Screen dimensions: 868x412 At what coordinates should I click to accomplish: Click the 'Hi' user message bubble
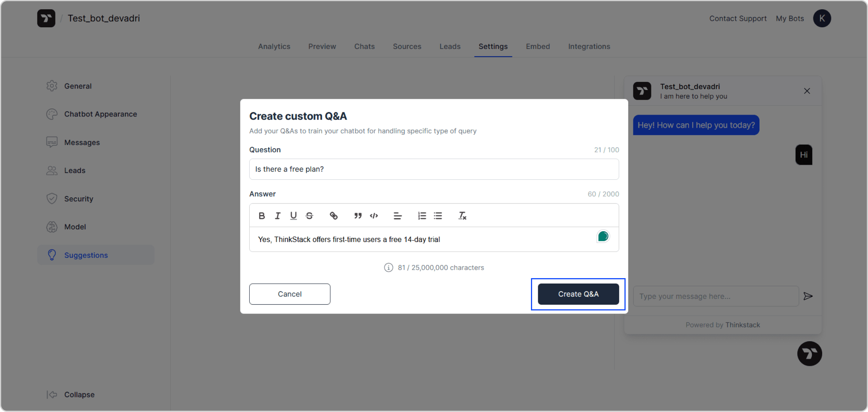point(804,155)
